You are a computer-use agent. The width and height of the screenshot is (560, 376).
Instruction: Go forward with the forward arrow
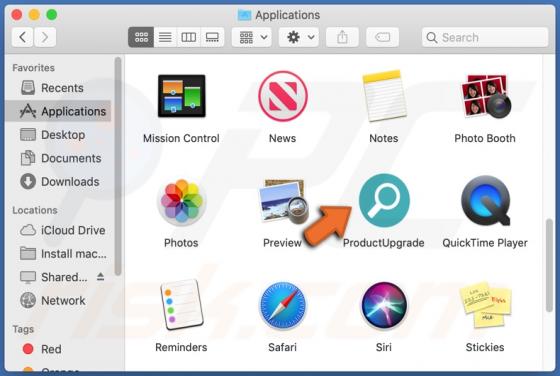pos(45,37)
